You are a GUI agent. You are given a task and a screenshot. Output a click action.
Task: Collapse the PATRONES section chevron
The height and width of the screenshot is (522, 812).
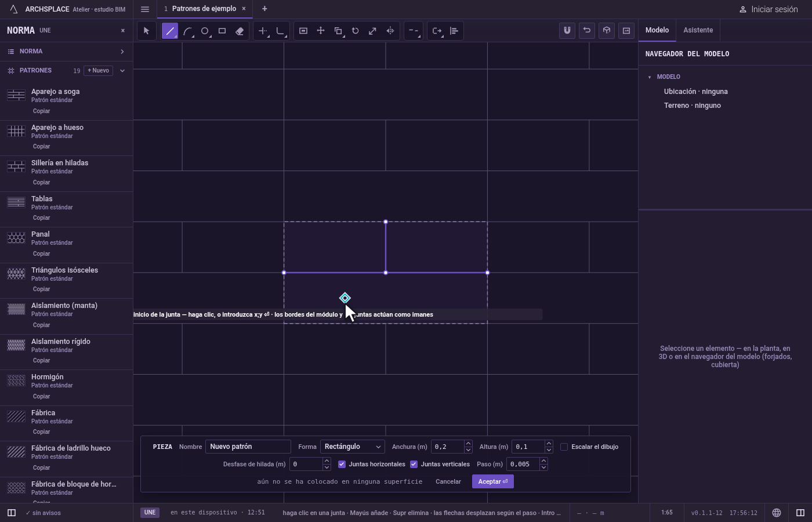122,71
